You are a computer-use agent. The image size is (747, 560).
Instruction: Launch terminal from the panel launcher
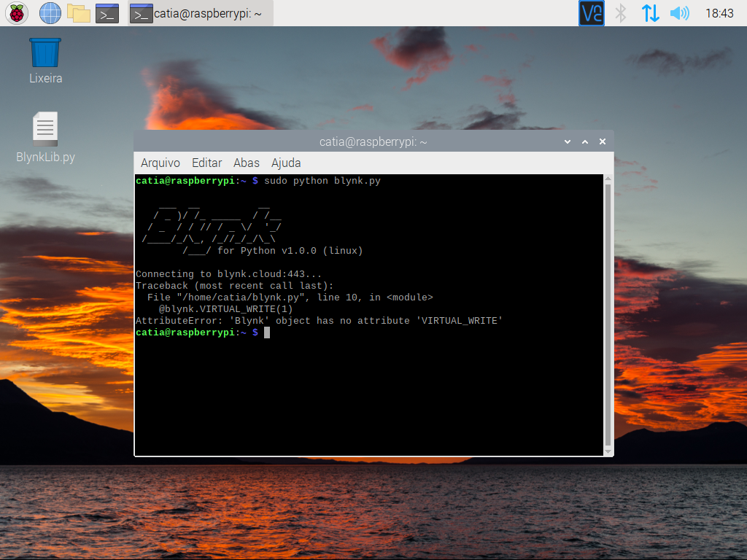coord(107,13)
